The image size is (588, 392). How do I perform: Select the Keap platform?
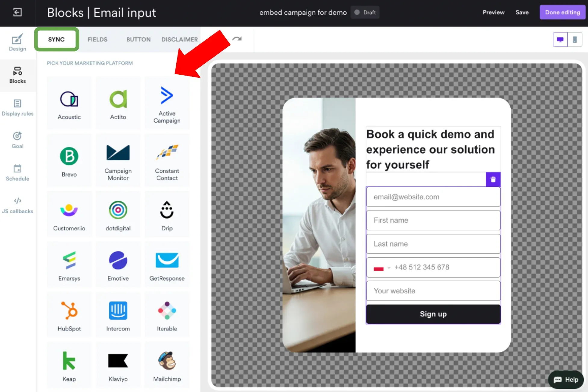(x=69, y=365)
